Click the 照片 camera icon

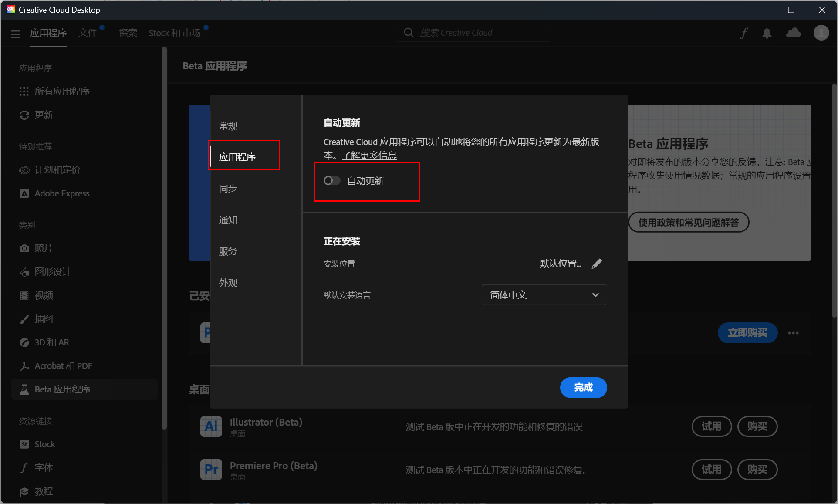(x=24, y=248)
